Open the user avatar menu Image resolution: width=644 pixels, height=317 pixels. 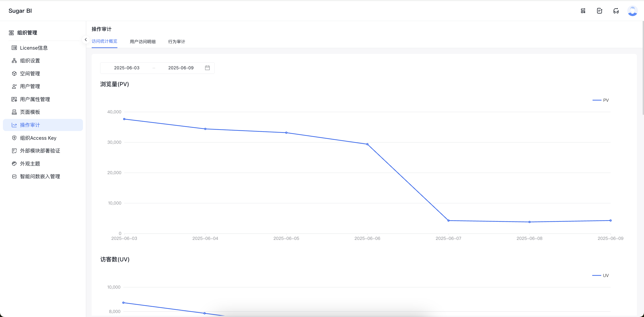pos(633,11)
